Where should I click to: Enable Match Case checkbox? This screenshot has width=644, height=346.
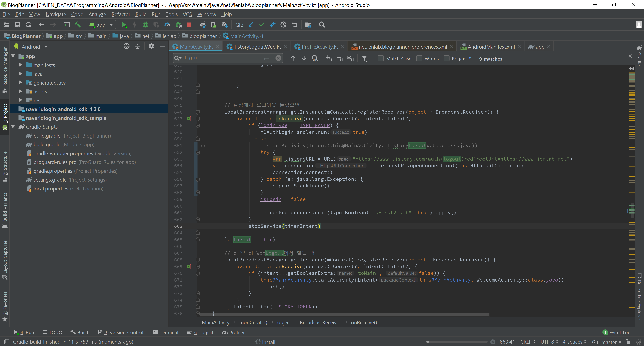(x=381, y=59)
